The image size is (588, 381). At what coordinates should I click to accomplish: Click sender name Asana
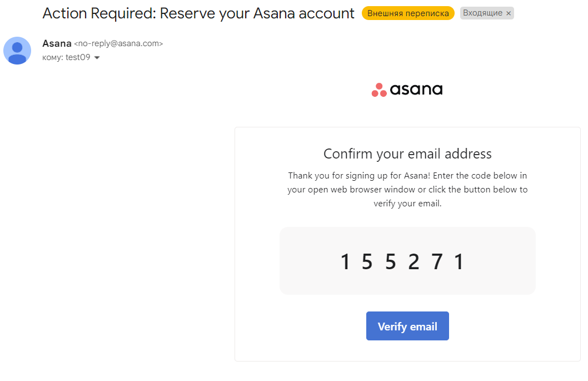pyautogui.click(x=57, y=43)
